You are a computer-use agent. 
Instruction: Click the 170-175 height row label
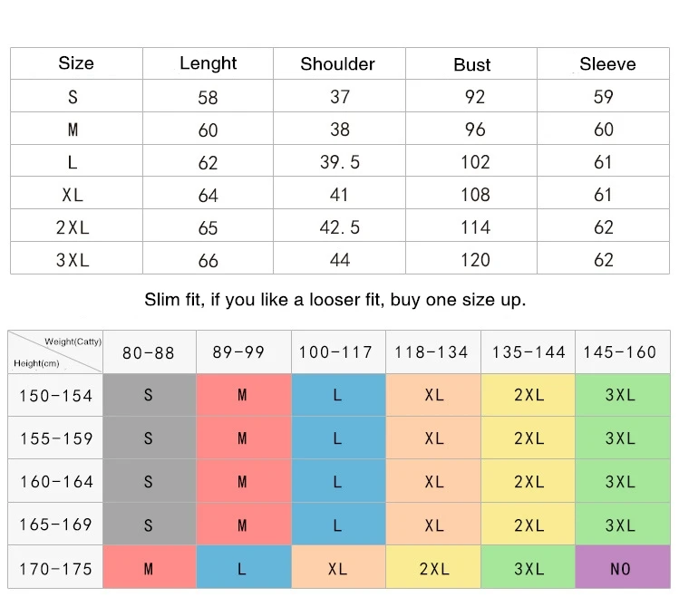55,567
